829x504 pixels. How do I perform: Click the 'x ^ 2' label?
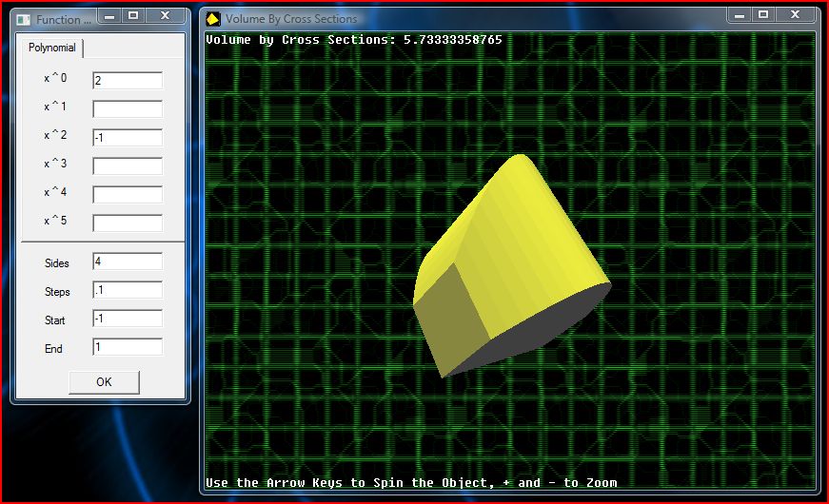(x=55, y=135)
